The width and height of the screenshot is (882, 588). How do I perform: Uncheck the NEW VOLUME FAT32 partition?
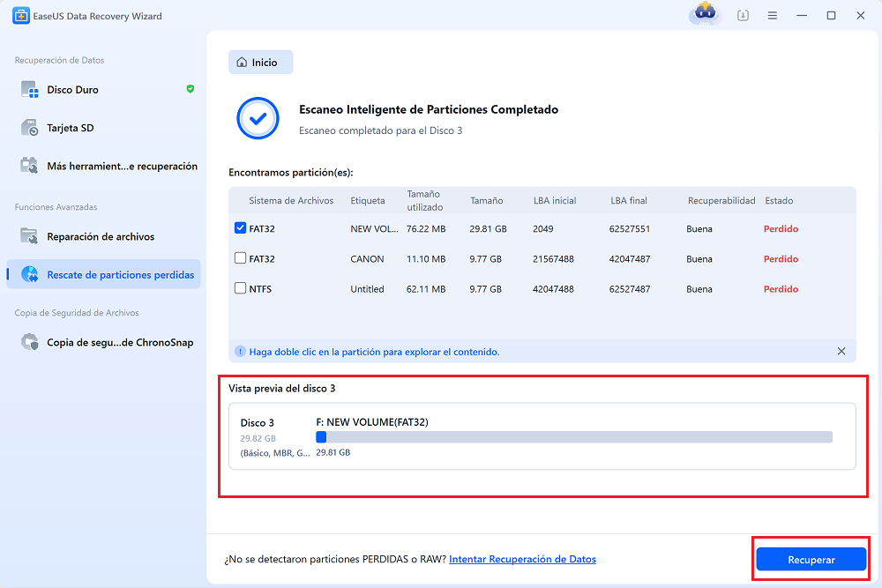coord(240,227)
